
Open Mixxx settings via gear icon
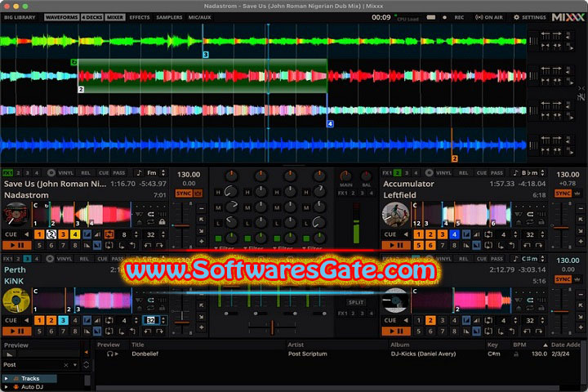tap(516, 17)
